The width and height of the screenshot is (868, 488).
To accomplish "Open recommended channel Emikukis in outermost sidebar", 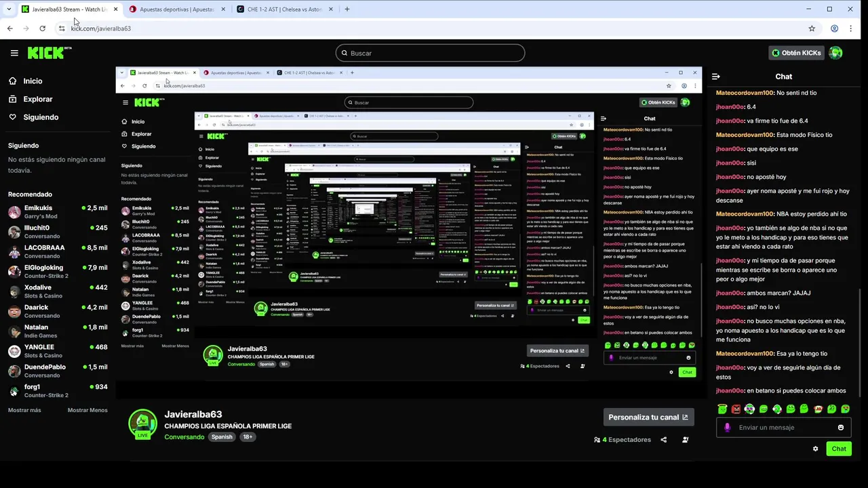I will tap(58, 212).
